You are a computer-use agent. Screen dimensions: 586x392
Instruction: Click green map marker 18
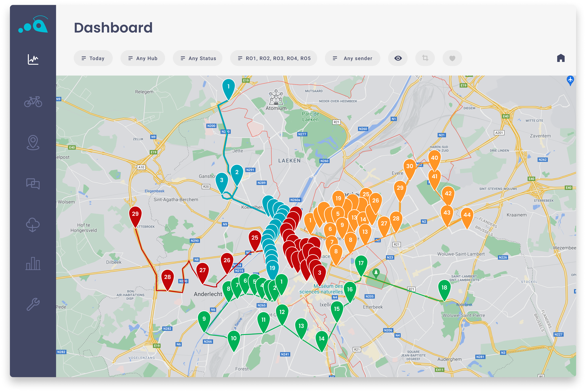(444, 288)
